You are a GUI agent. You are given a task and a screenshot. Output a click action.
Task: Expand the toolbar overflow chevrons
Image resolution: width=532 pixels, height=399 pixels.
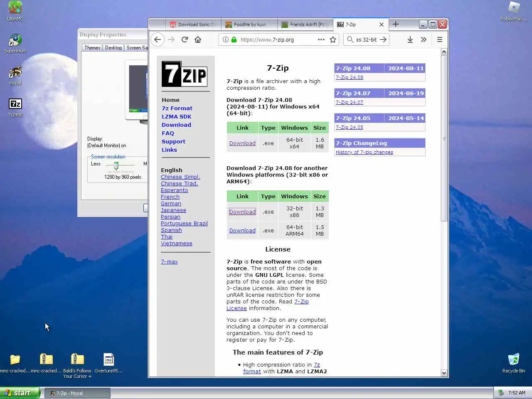pyautogui.click(x=424, y=39)
